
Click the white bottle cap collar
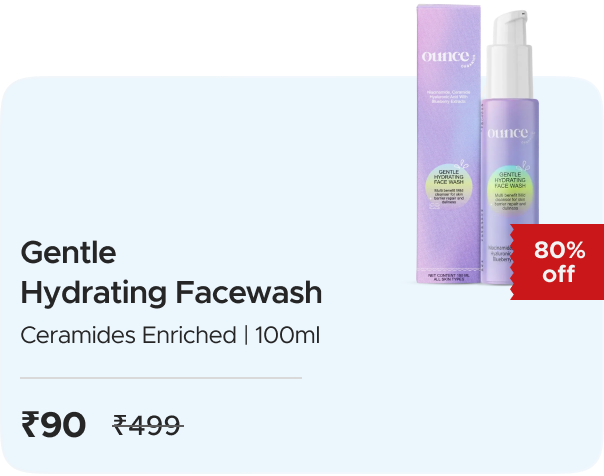tap(510, 71)
